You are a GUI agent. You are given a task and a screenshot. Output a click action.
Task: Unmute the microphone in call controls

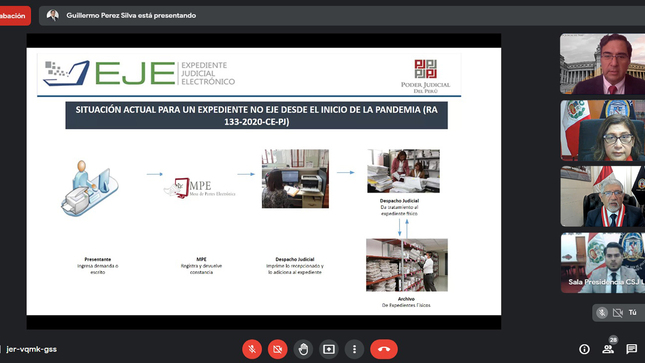[x=252, y=349]
